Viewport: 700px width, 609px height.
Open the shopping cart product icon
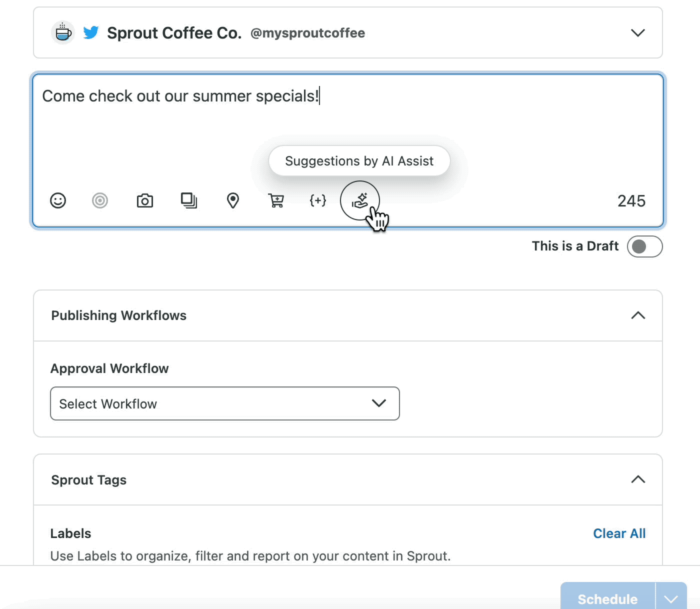click(x=276, y=200)
